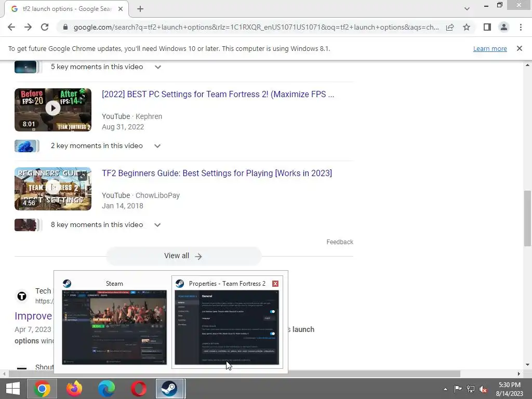Screen dimensions: 532x399
Task: Click the scroll left arrow
Action: [4, 374]
